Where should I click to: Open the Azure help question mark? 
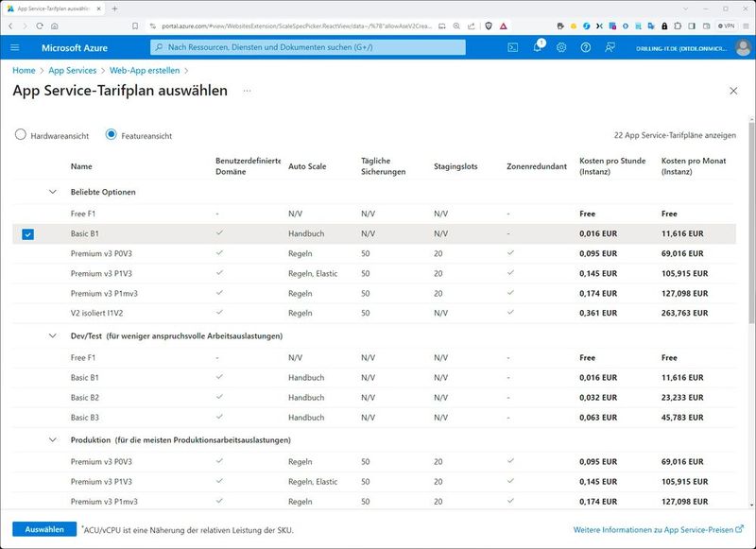pyautogui.click(x=586, y=47)
